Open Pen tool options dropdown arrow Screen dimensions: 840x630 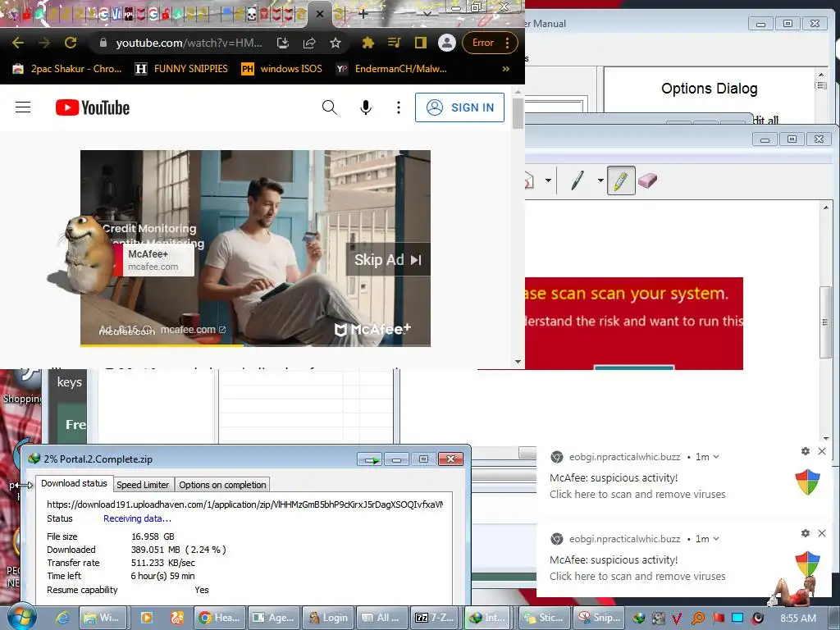[600, 180]
